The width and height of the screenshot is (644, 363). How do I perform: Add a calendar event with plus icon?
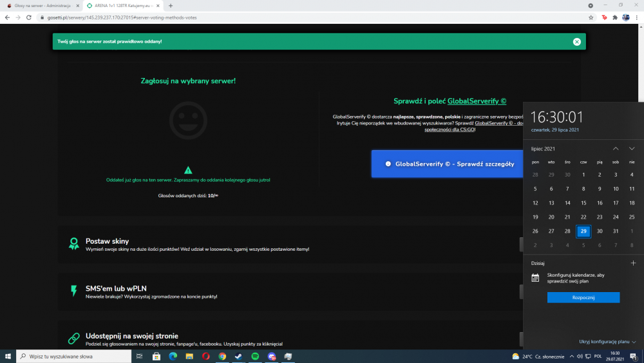633,263
